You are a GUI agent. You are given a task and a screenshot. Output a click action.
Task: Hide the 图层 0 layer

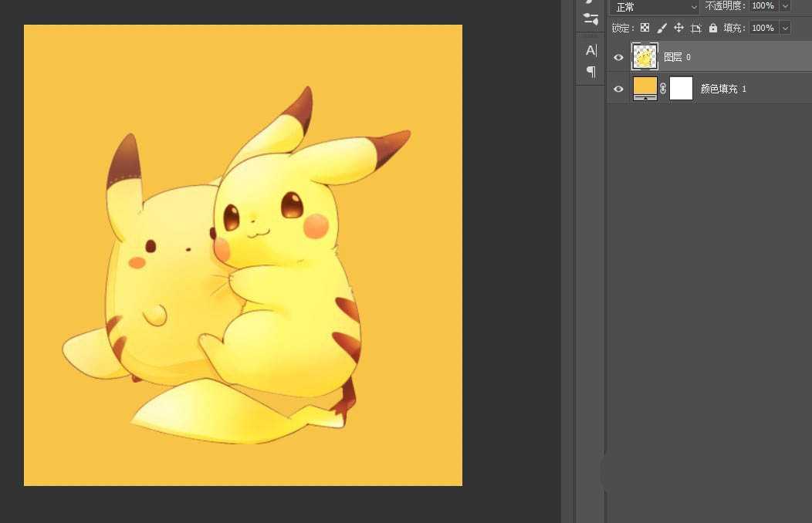(618, 57)
